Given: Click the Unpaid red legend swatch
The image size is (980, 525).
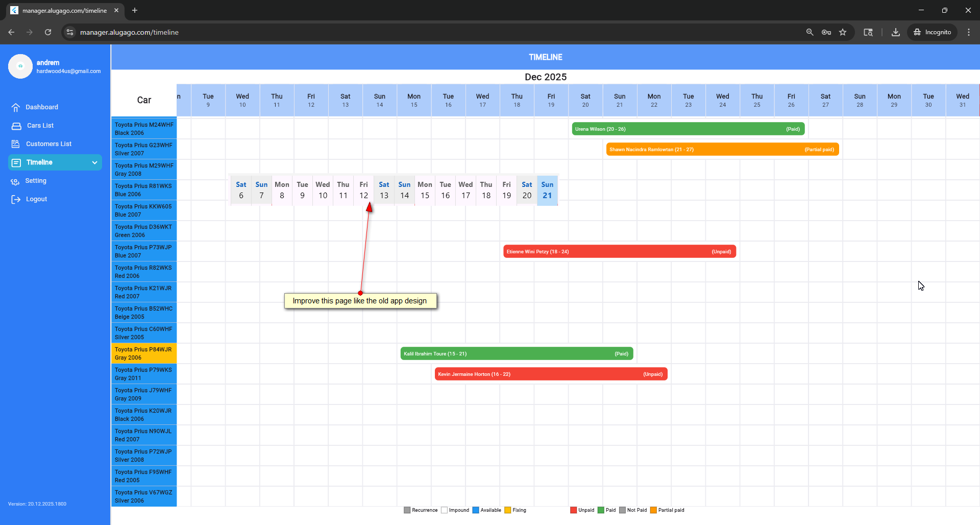Looking at the screenshot, I should coord(573,510).
